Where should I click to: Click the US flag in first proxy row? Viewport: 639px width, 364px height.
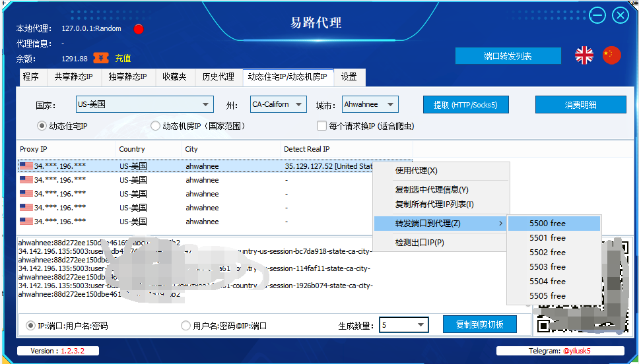(x=26, y=166)
